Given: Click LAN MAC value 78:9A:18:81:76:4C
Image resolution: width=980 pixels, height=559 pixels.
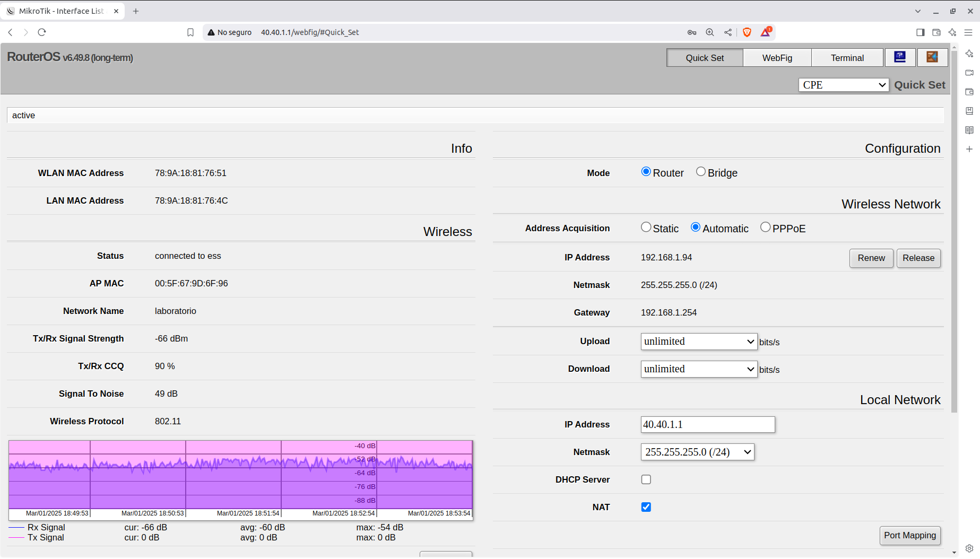Looking at the screenshot, I should click(x=191, y=200).
